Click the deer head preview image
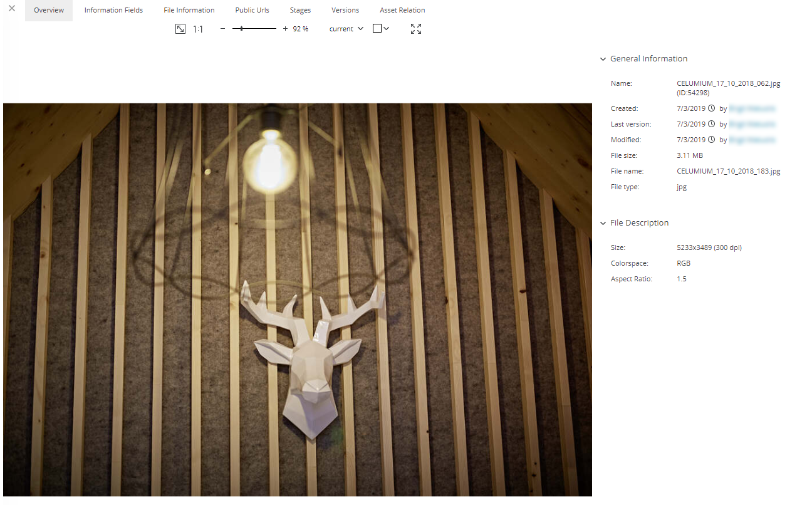 click(298, 299)
